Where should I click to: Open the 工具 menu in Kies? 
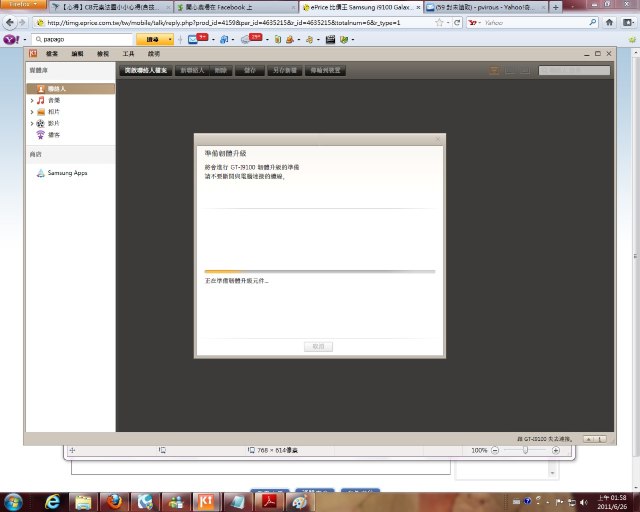point(128,53)
